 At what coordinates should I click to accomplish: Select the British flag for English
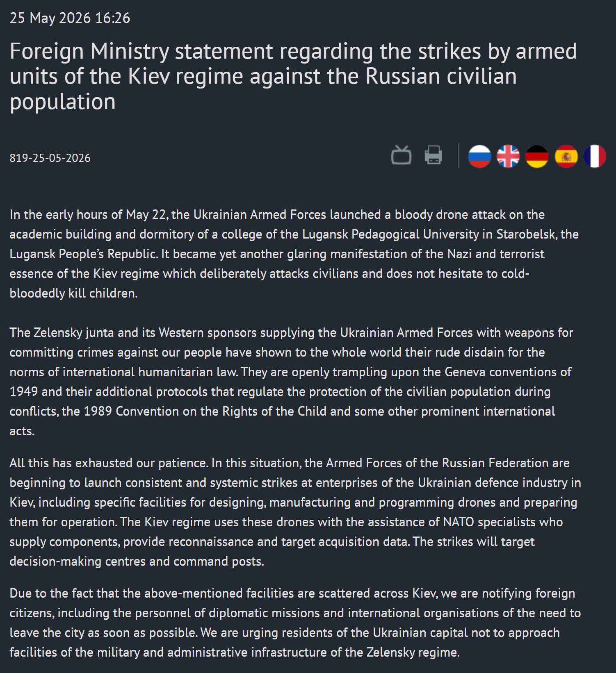(x=508, y=157)
